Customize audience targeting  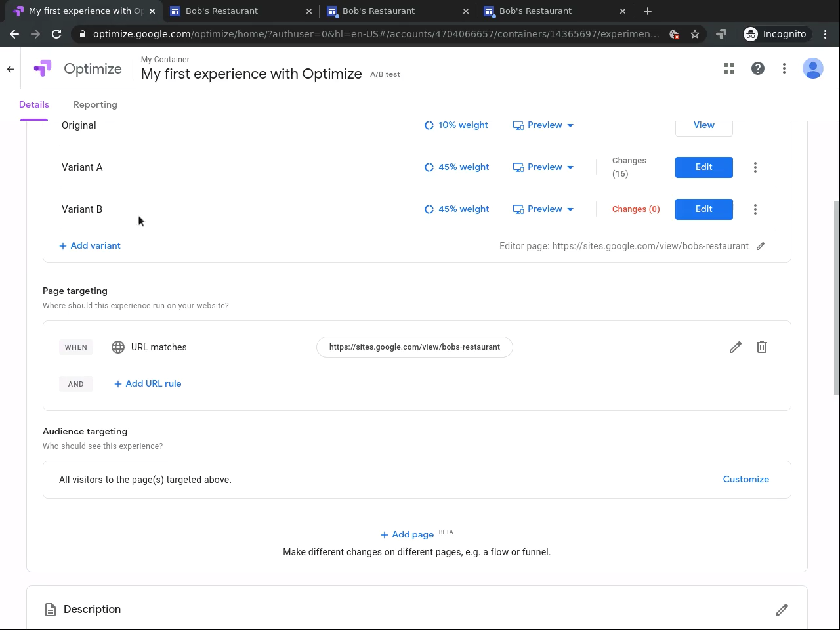point(746,480)
